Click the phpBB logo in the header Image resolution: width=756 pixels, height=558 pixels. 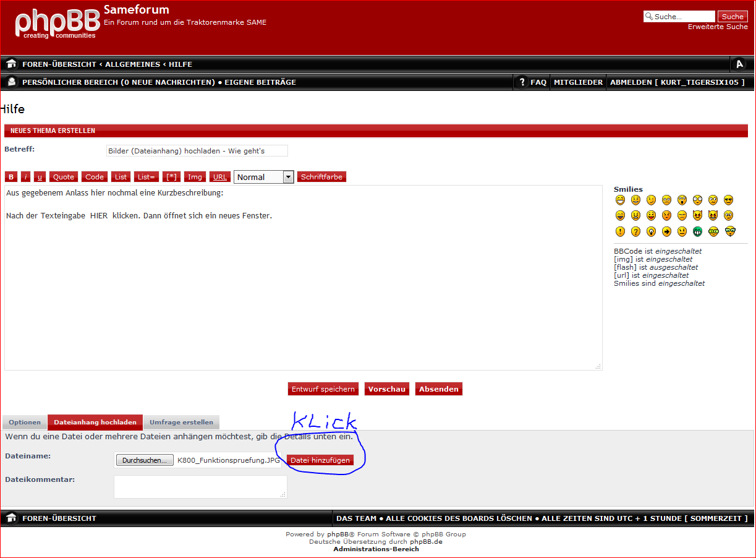coord(57,24)
